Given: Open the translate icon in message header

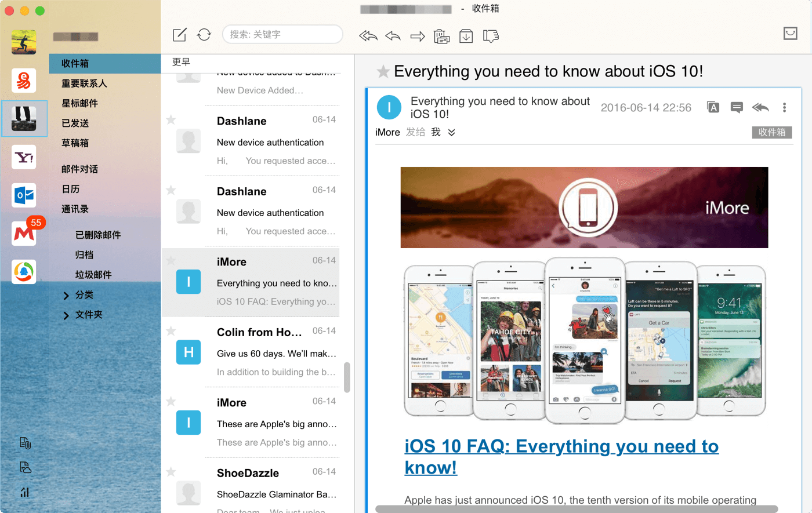Looking at the screenshot, I should (x=713, y=107).
